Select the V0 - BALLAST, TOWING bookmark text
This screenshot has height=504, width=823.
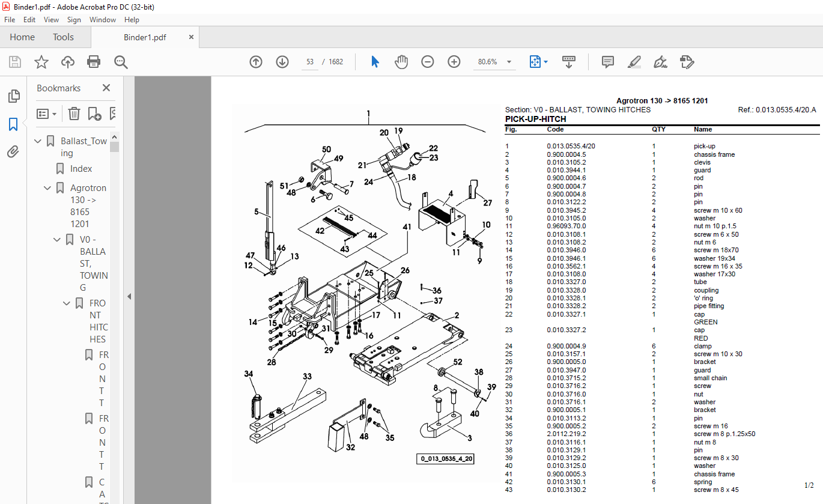tap(94, 264)
